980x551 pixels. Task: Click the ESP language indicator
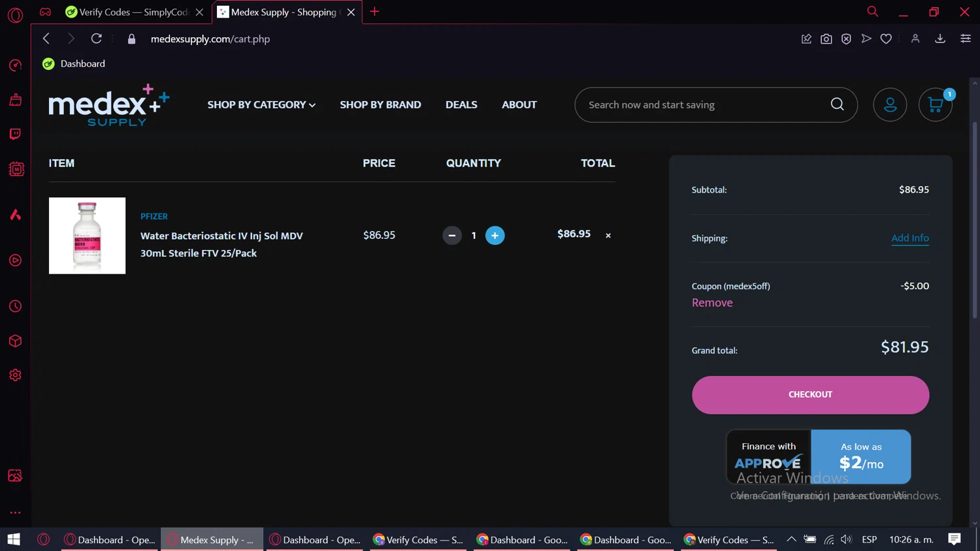[x=870, y=539]
